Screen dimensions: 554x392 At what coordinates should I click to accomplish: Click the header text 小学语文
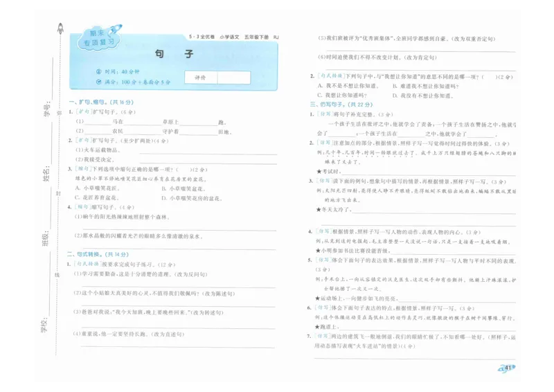[229, 37]
